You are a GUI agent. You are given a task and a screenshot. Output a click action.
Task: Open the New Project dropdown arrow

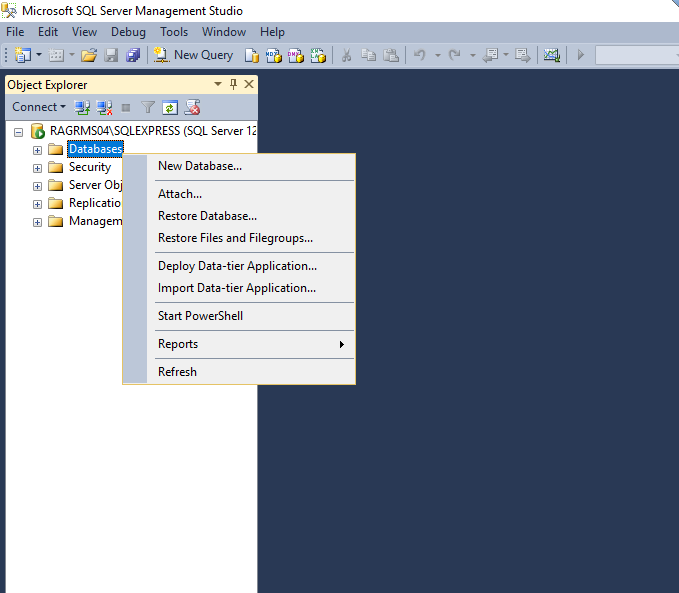(39, 55)
